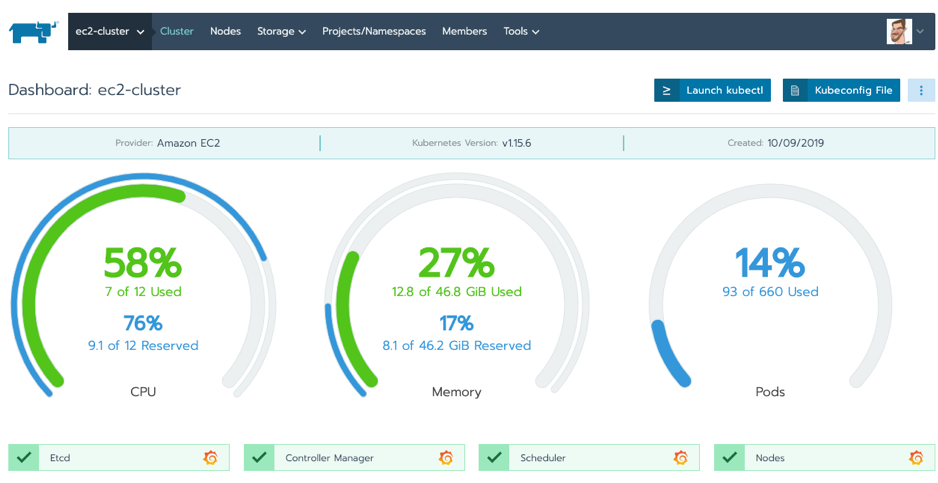The image size is (938, 483).
Task: Go to the Nodes tab
Action: 225,32
